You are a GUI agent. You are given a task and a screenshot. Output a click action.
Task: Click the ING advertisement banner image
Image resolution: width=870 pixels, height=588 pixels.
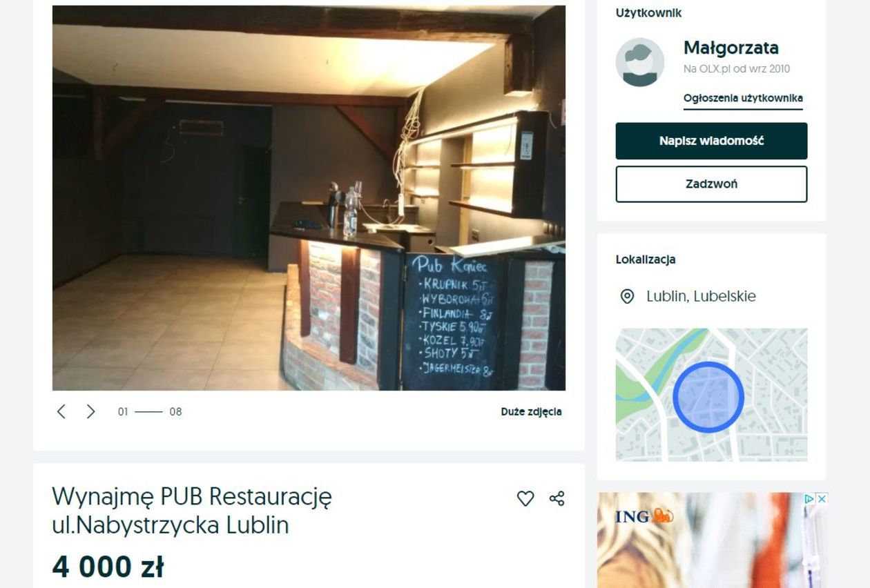pyautogui.click(x=712, y=540)
